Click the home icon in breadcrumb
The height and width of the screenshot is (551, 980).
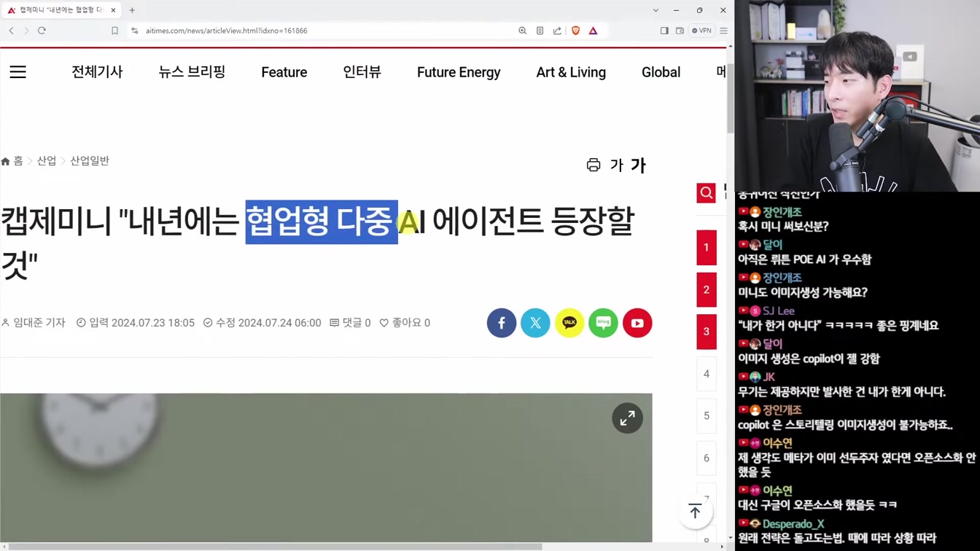[6, 161]
